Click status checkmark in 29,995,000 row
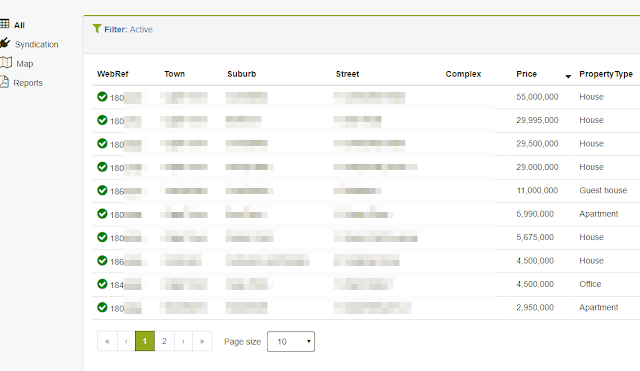Screen dimensions: 640x371 102,120
